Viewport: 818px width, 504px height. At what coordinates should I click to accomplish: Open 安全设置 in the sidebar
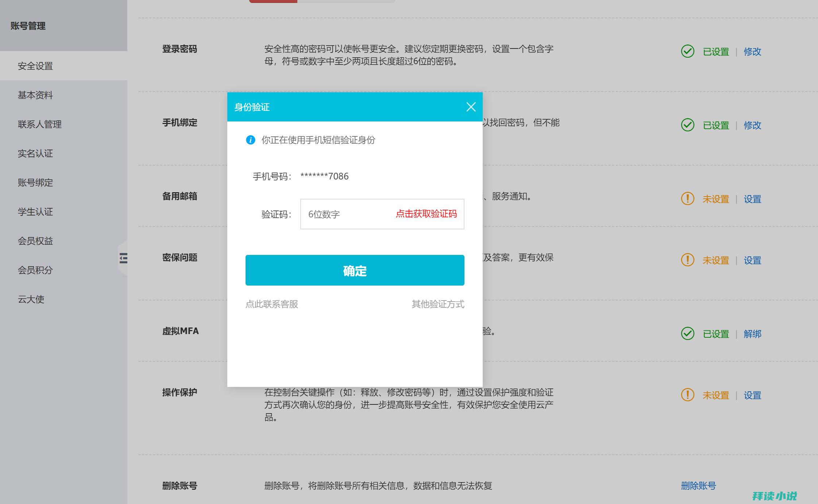[x=63, y=66]
